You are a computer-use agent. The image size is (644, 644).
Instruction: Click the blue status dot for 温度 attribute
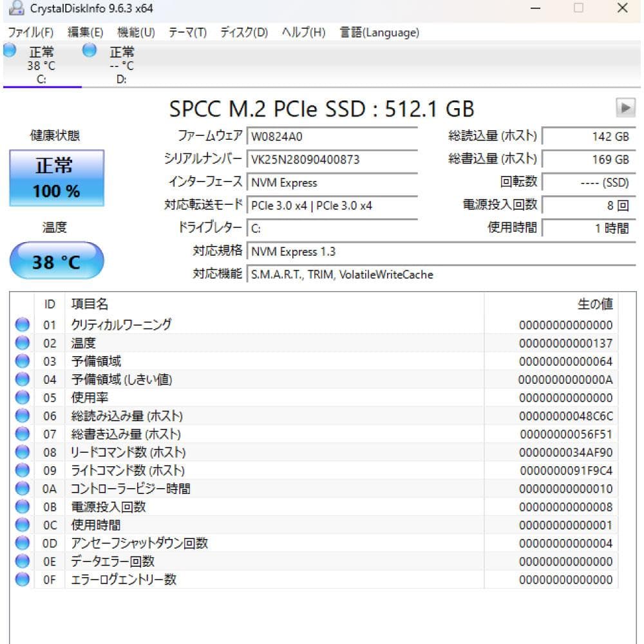(x=22, y=343)
